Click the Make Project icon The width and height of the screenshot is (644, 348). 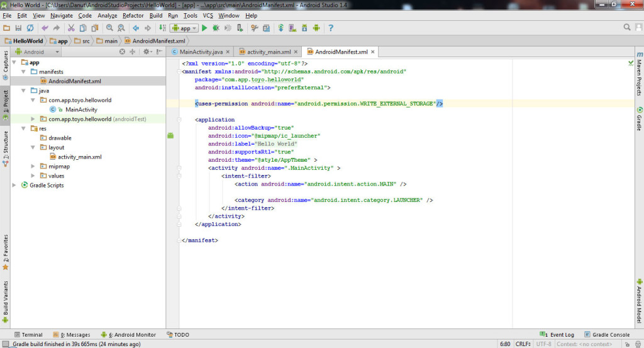pyautogui.click(x=163, y=28)
